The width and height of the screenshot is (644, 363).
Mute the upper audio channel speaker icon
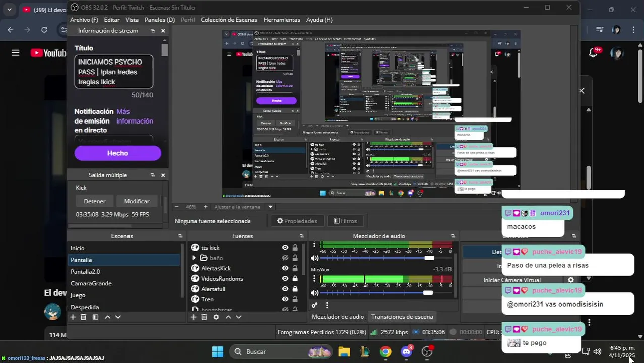coord(314,258)
